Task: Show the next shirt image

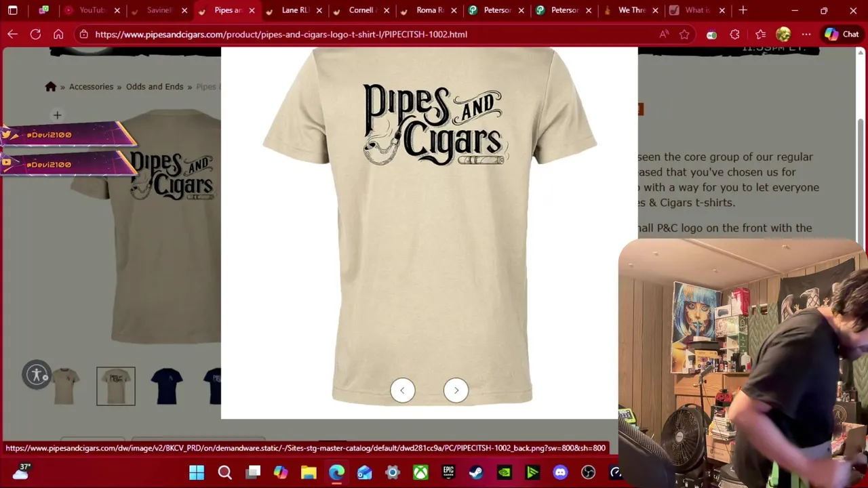Action: 456,390
